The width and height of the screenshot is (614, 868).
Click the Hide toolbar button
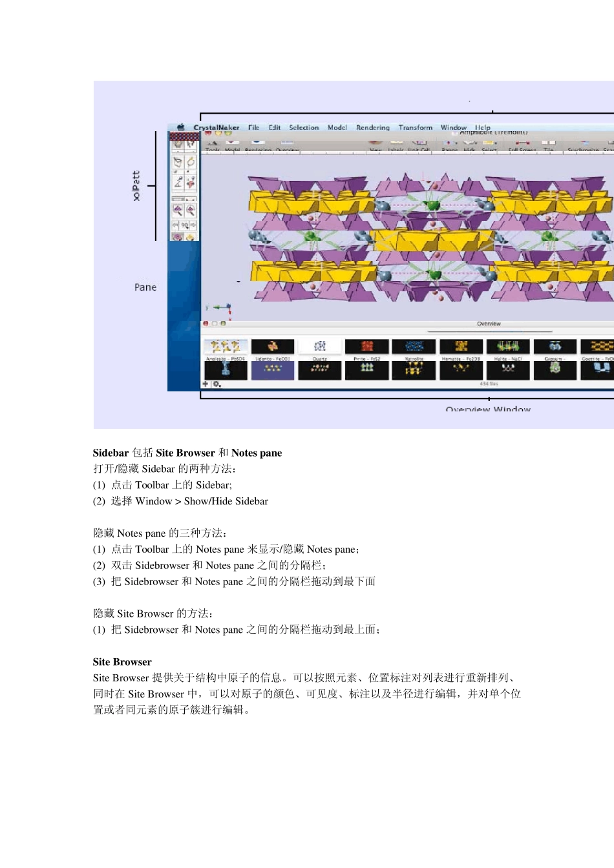coord(469,147)
